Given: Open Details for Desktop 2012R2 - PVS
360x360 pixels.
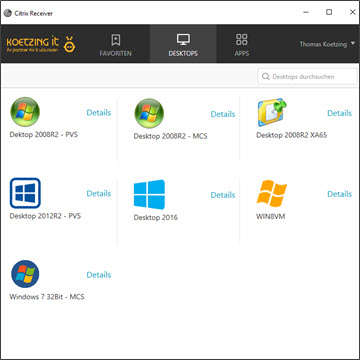Looking at the screenshot, I should [x=99, y=193].
